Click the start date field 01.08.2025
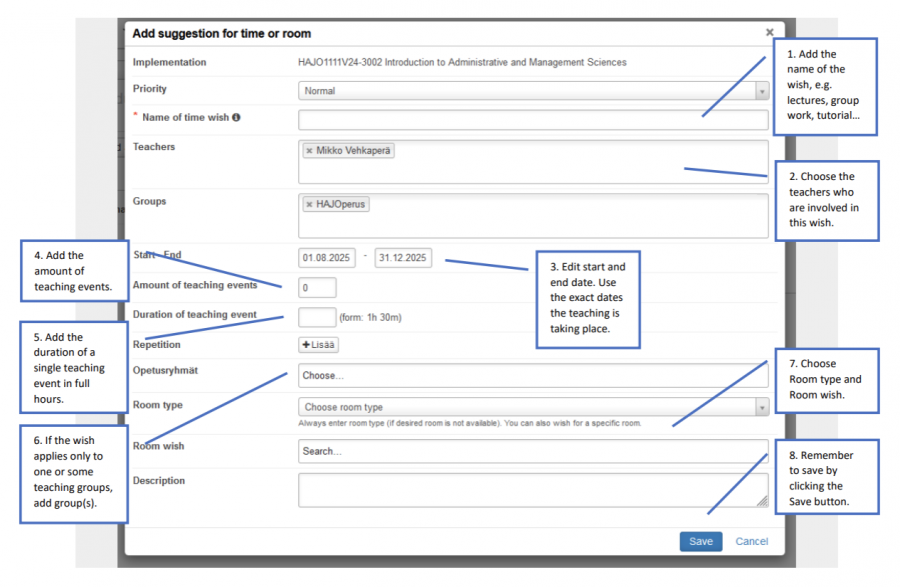Viewport: 900px width, 587px height. coord(327,258)
